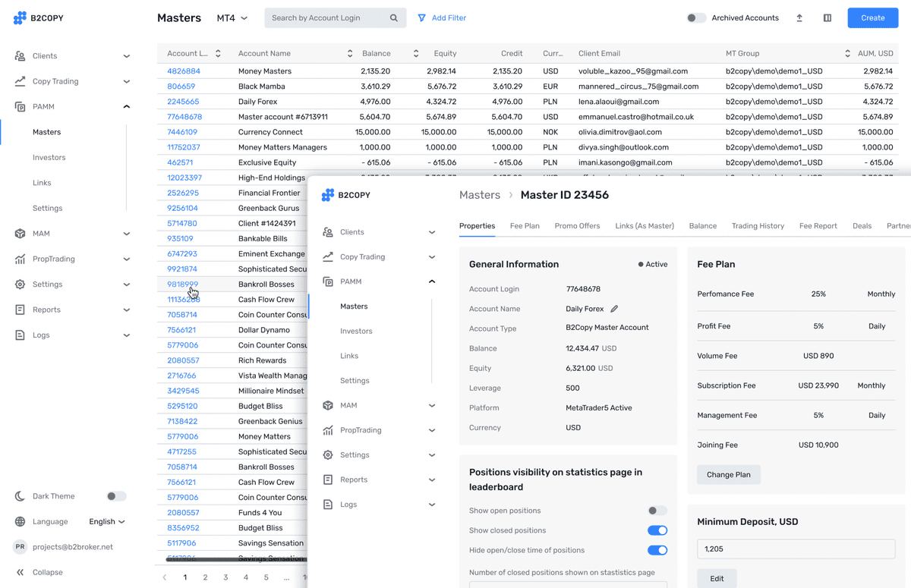
Task: Collapse the PAMM section in the side menu
Action: [x=127, y=106]
